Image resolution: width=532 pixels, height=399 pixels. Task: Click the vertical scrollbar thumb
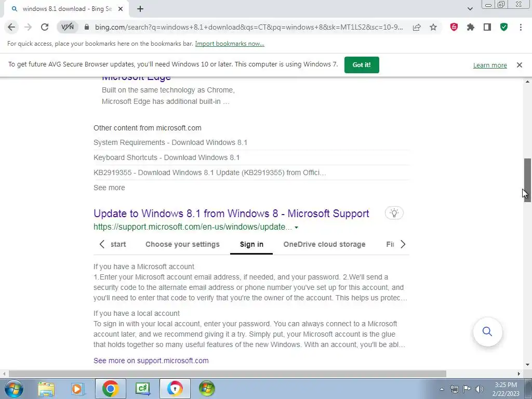527,180
